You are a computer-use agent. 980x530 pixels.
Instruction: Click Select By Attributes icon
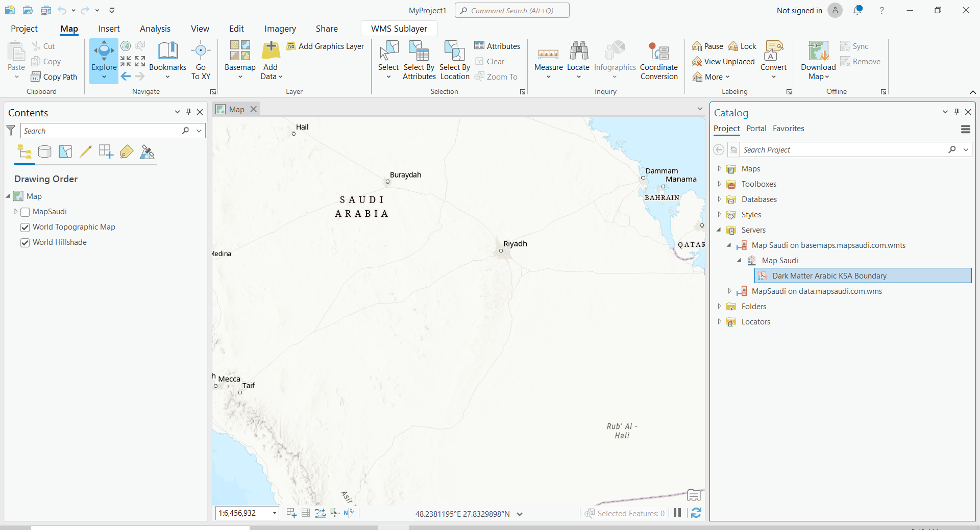(x=419, y=52)
